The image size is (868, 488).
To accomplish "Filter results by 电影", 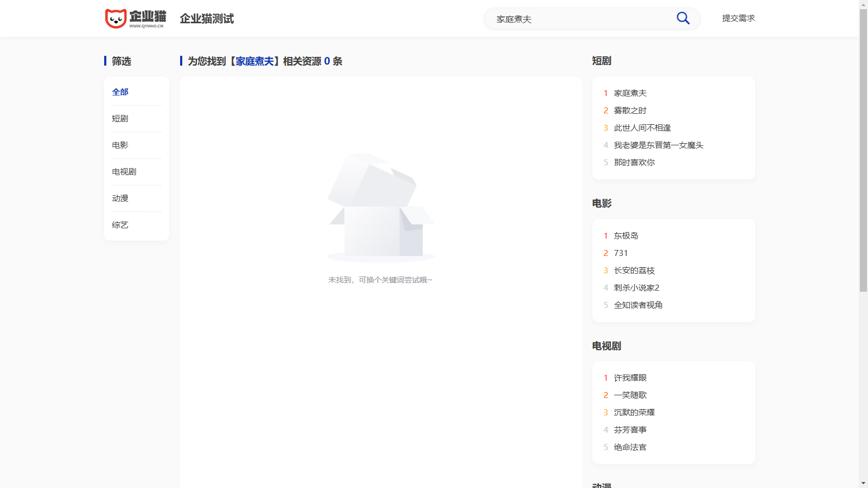I will pyautogui.click(x=120, y=145).
